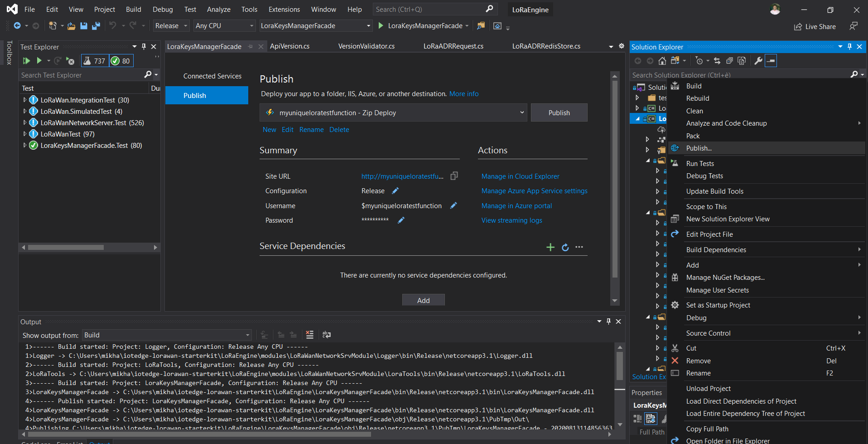Expand LoRaWan.IntegrationTest (30) tree node
The width and height of the screenshot is (868, 444).
(x=24, y=100)
